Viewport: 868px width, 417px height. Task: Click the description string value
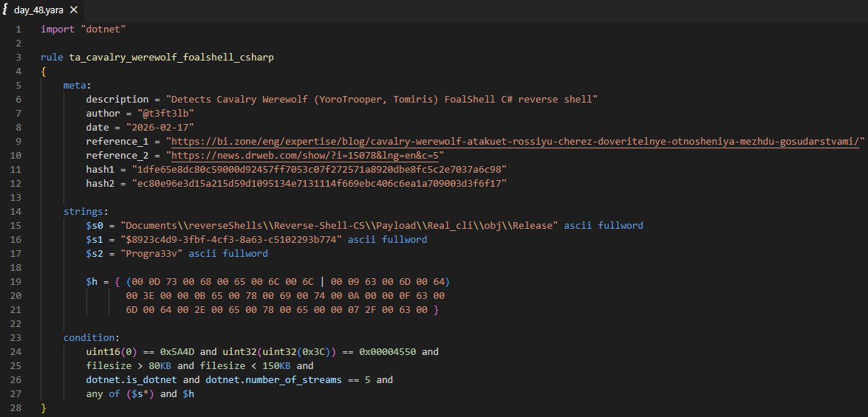[x=381, y=100]
